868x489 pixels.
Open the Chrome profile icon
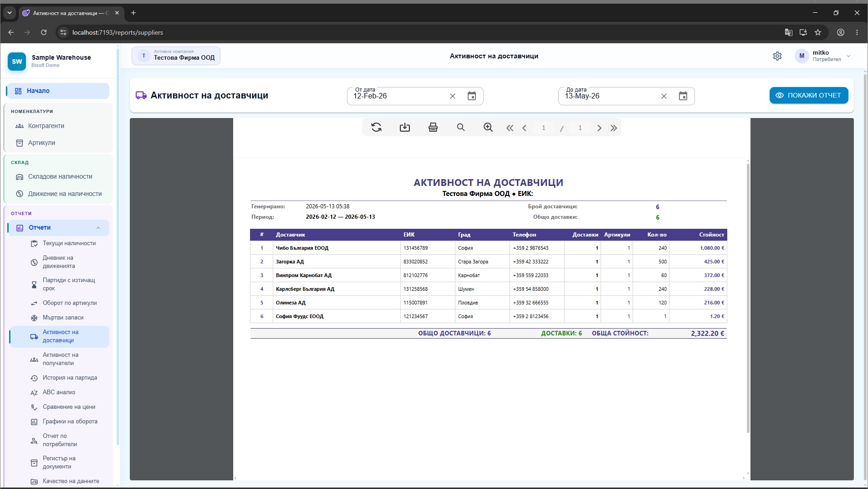tap(841, 32)
